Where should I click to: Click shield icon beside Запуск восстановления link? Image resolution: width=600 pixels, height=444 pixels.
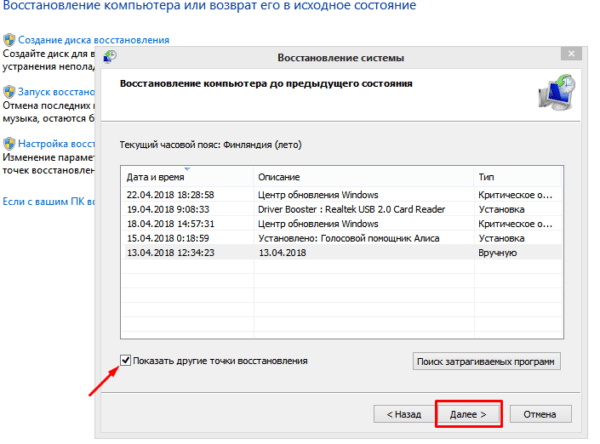coord(9,92)
